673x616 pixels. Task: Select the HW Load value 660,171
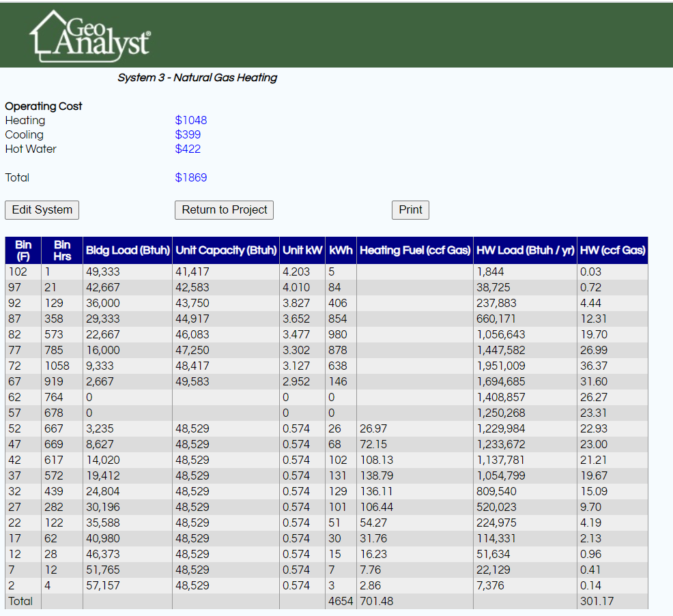[496, 319]
